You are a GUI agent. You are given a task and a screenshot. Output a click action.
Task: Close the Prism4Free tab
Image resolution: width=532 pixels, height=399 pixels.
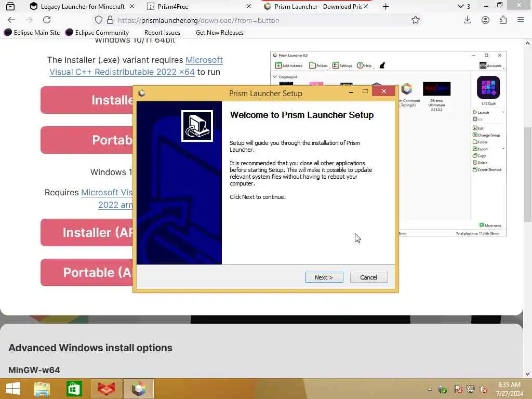click(x=249, y=6)
